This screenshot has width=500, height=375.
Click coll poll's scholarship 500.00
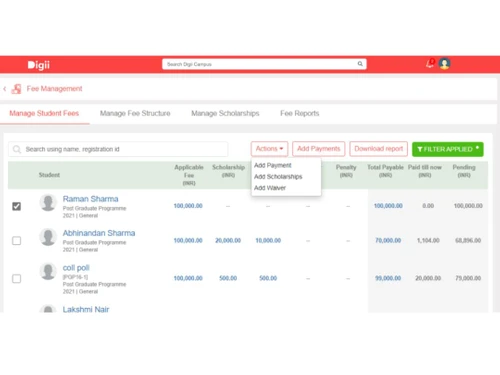tap(228, 278)
